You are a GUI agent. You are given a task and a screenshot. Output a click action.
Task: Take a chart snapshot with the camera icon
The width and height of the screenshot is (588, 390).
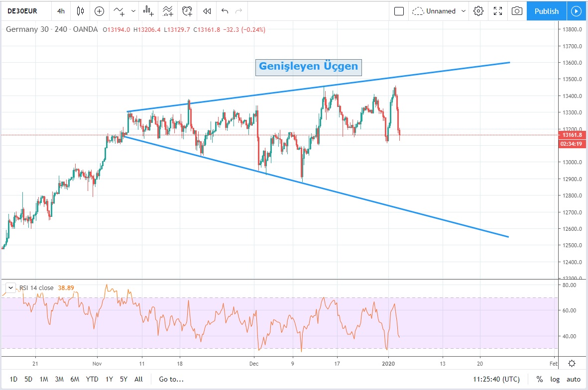(517, 11)
